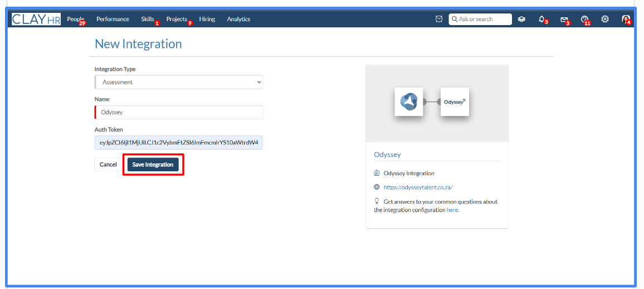This screenshot has height=289, width=644.
Task: Open the Projects menu
Action: 177,19
